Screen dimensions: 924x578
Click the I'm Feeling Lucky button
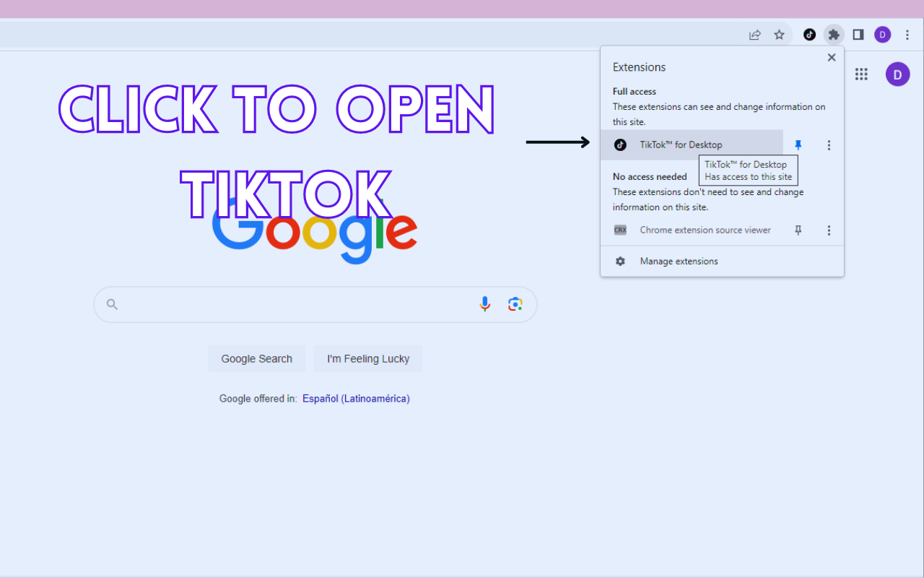click(368, 358)
